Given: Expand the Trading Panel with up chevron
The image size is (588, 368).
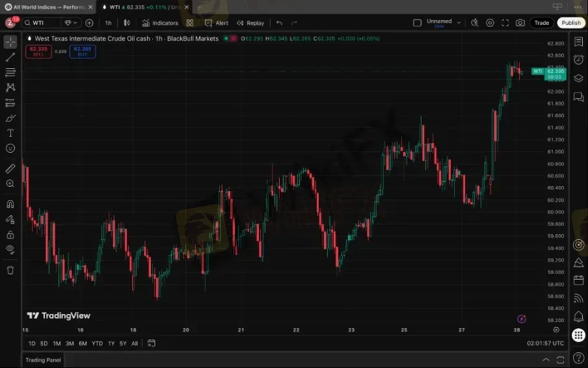Looking at the screenshot, I should pyautogui.click(x=546, y=360).
